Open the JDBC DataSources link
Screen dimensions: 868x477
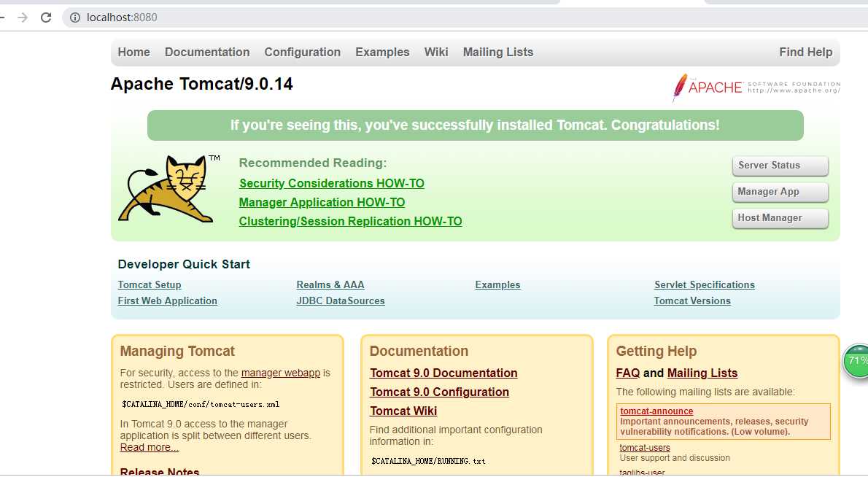[341, 300]
